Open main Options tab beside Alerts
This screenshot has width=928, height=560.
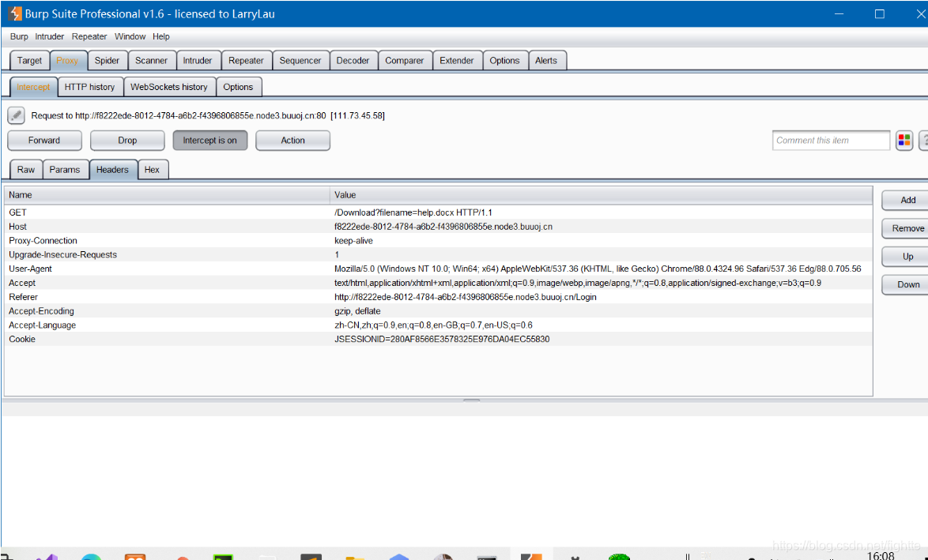tap(504, 60)
